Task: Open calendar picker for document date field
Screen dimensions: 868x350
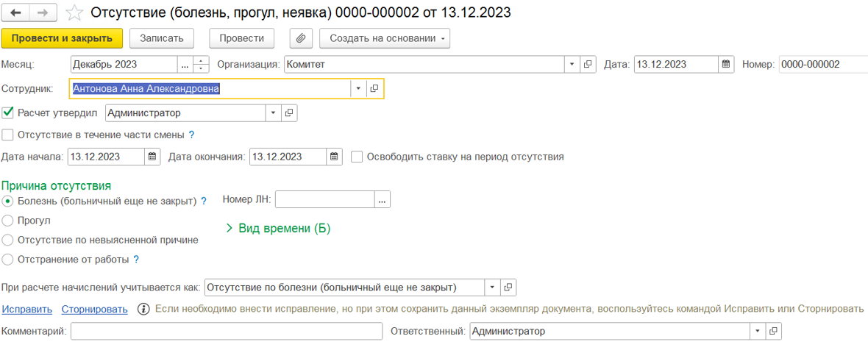Action: (x=726, y=65)
